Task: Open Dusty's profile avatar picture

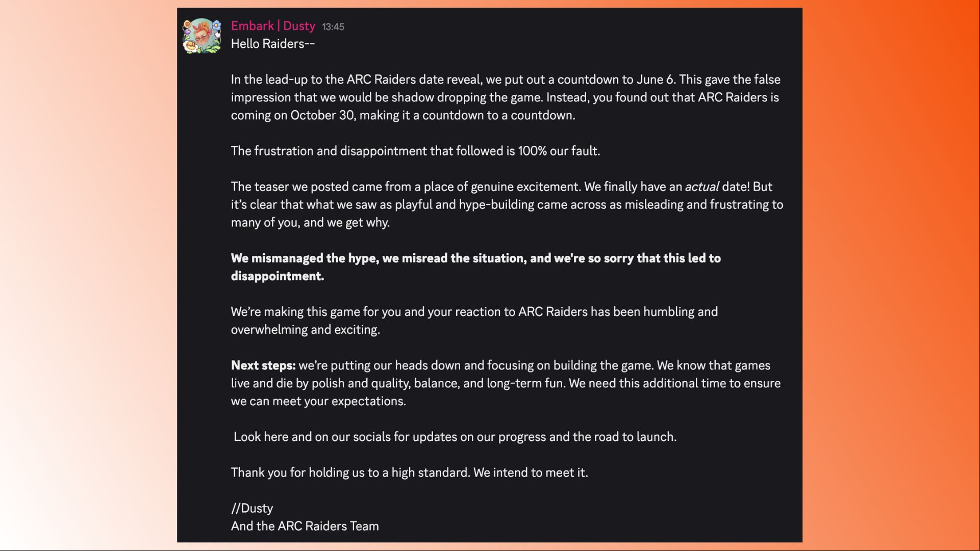Action: coord(202,36)
